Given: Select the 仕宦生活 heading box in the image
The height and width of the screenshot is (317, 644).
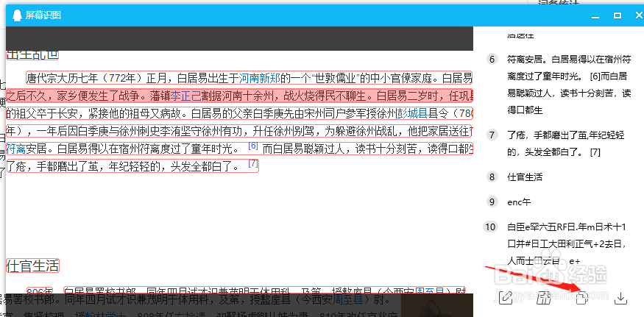Looking at the screenshot, I should pyautogui.click(x=33, y=266).
